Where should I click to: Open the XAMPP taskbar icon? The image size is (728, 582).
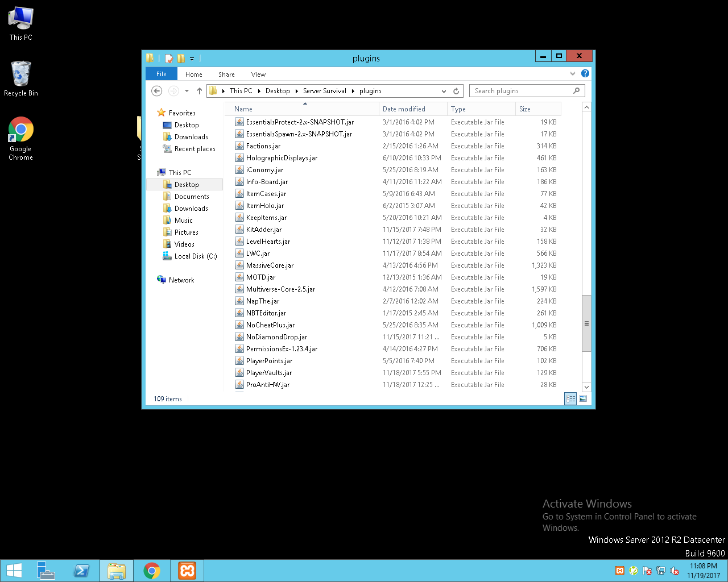pyautogui.click(x=187, y=571)
